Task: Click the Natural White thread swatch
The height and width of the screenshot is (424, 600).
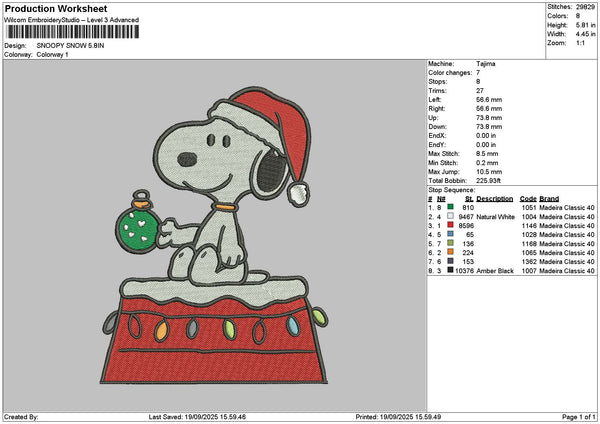Action: point(450,216)
